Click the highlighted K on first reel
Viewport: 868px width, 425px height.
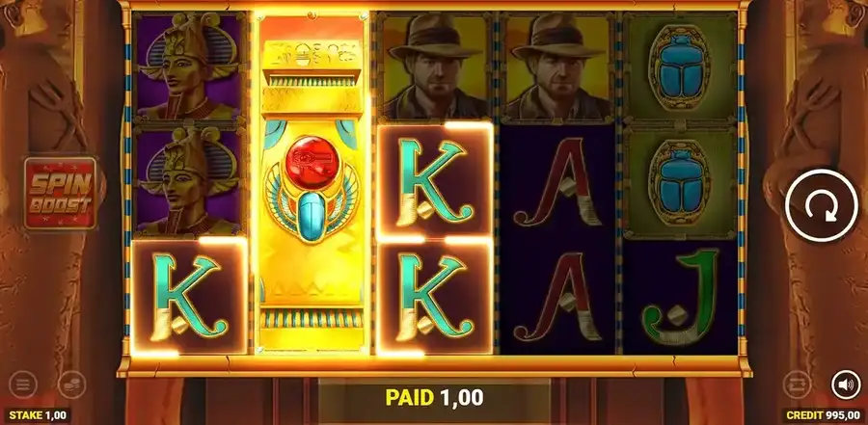189,297
